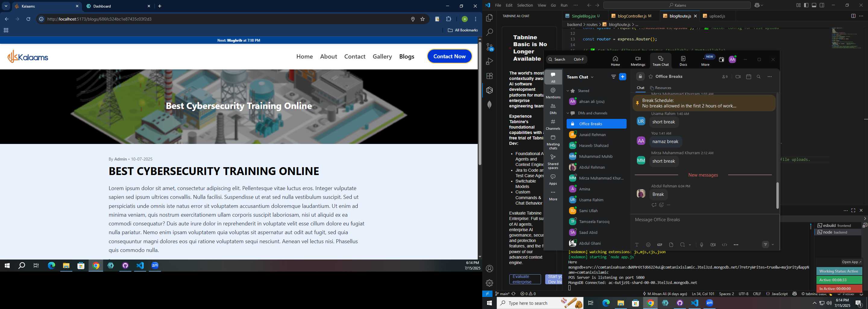Open the Manage gear in VS Code

(x=489, y=283)
